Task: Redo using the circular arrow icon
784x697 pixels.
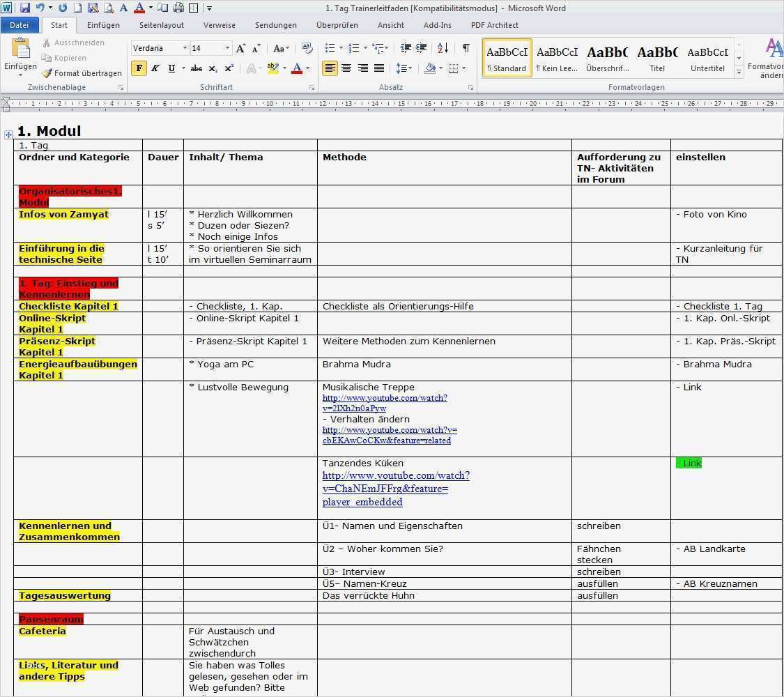Action: [x=63, y=8]
